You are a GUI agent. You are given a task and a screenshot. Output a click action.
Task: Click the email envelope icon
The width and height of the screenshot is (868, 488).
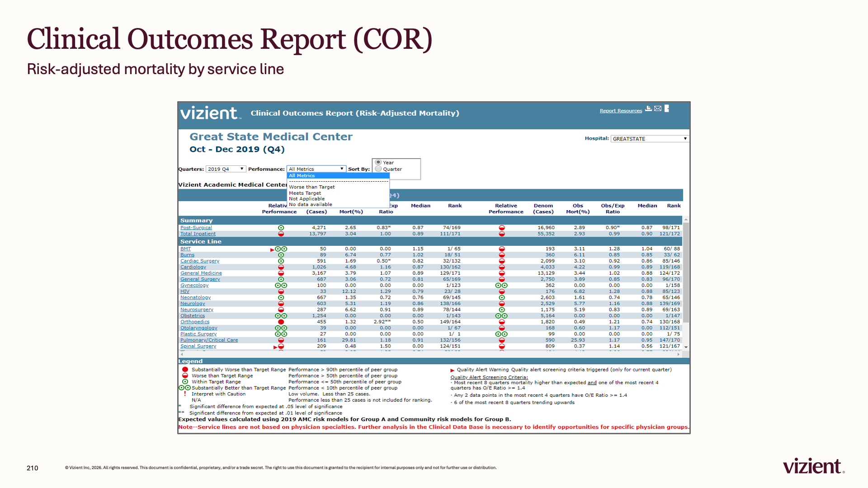click(658, 108)
